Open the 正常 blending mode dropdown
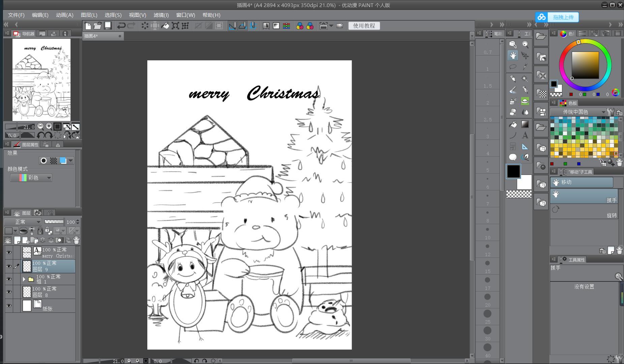 (x=23, y=222)
